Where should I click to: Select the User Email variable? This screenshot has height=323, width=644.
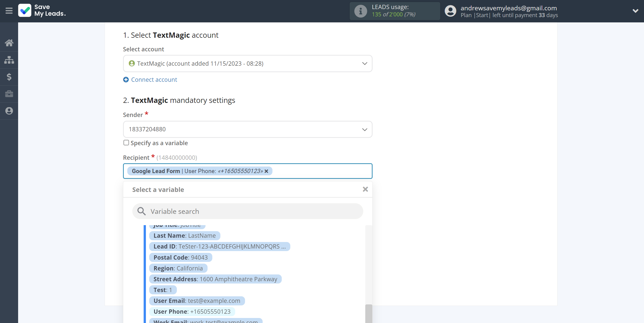(197, 301)
